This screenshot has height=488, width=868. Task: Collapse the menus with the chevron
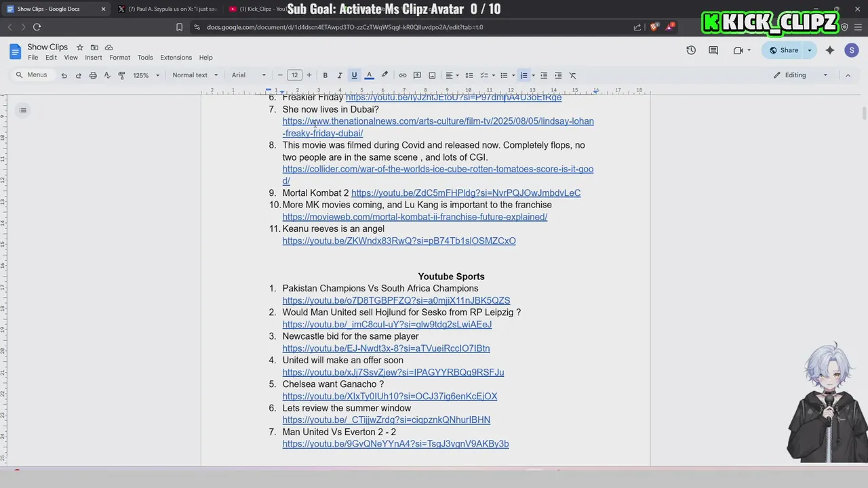(x=848, y=75)
